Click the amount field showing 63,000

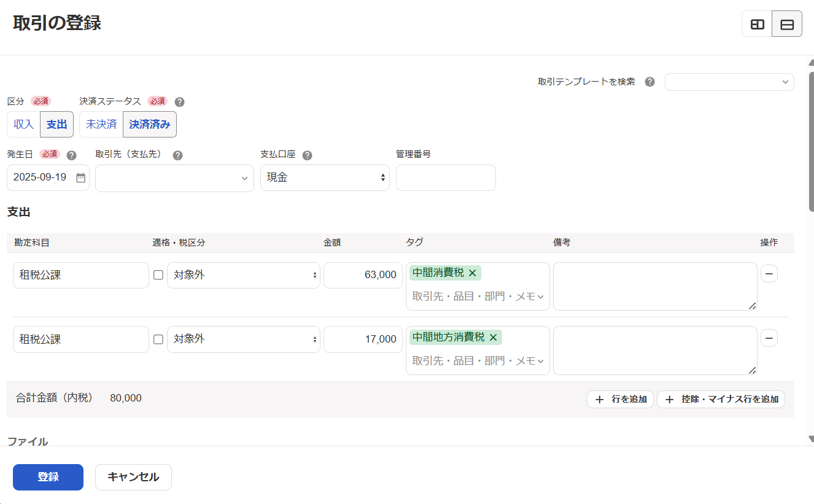pos(363,275)
